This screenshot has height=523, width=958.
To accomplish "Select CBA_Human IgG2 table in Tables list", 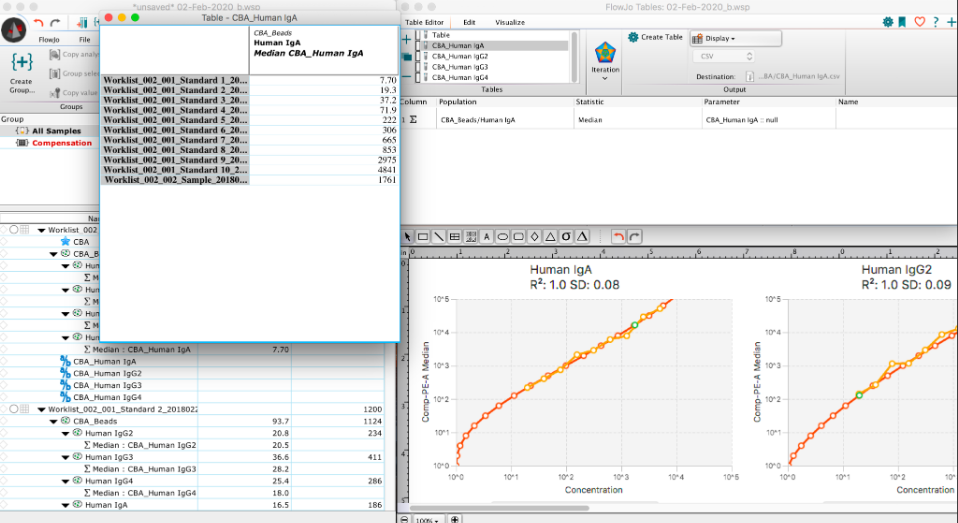I will click(x=460, y=56).
